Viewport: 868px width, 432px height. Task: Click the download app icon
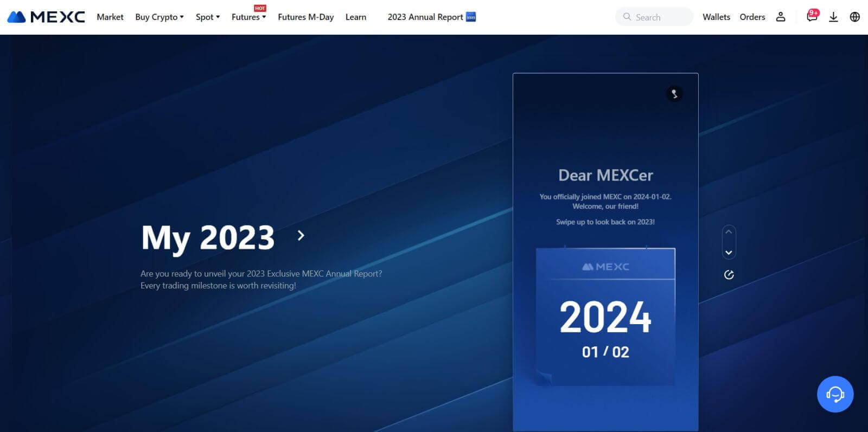(x=833, y=17)
